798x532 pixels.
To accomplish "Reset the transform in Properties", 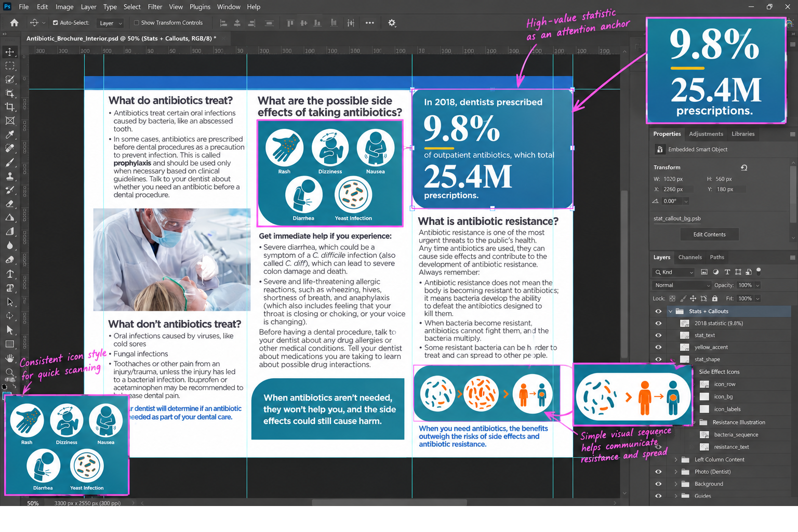I will pos(744,167).
